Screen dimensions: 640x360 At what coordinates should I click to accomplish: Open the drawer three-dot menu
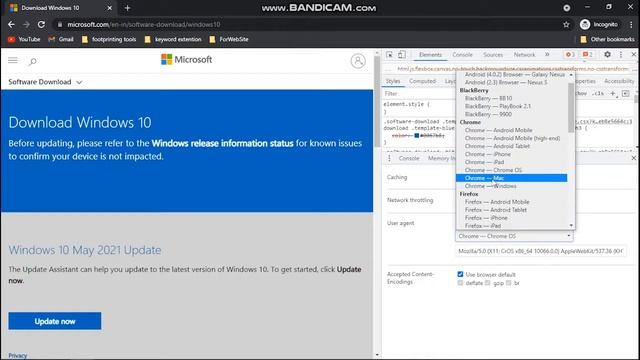[x=389, y=158]
